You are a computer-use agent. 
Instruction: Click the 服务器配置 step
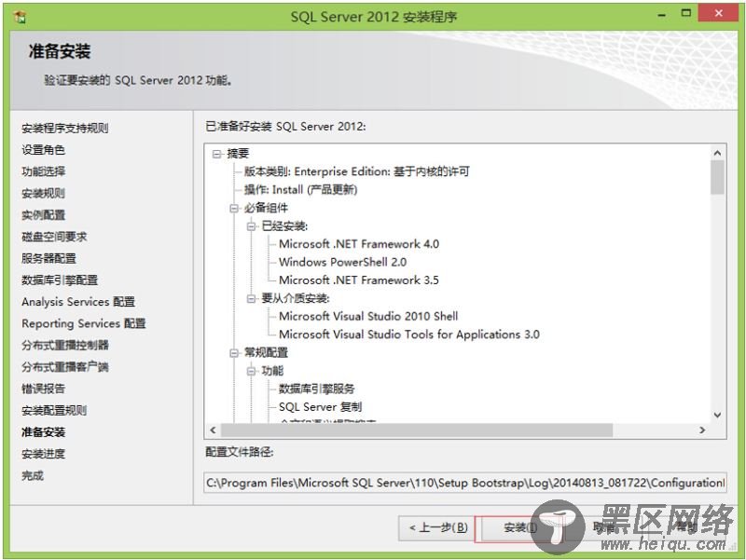(x=48, y=259)
